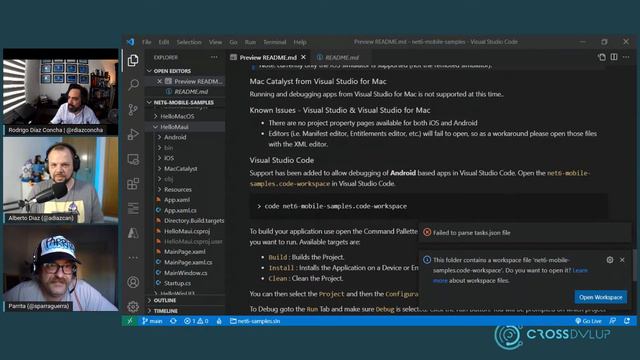
Task: Expand the Android folder
Action: coord(185,137)
